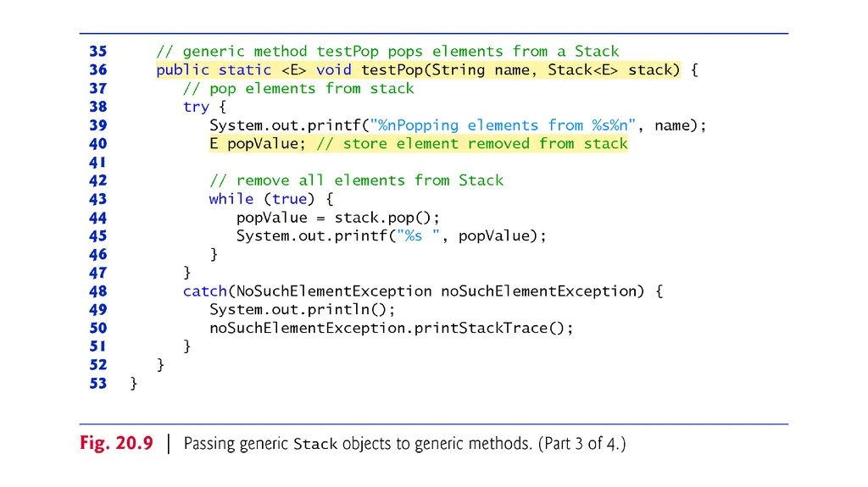Click the printf("%s ", popValue) statement

[392, 236]
